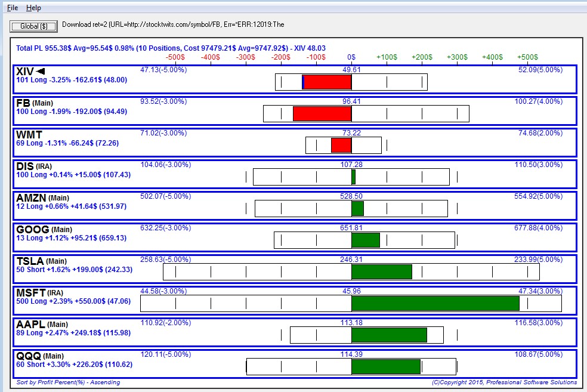Select the WMT ticker symbol
The height and width of the screenshot is (392, 587).
click(x=29, y=134)
